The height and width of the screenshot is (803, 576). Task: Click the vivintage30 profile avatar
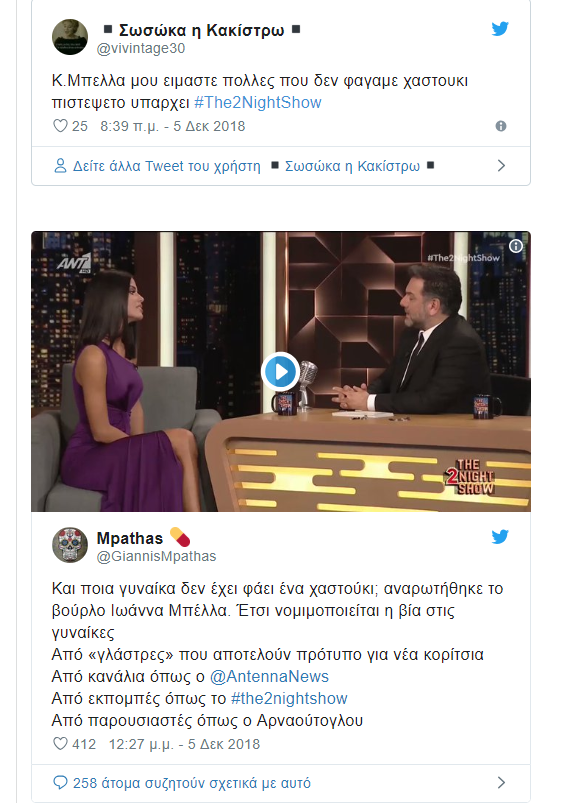coord(70,37)
